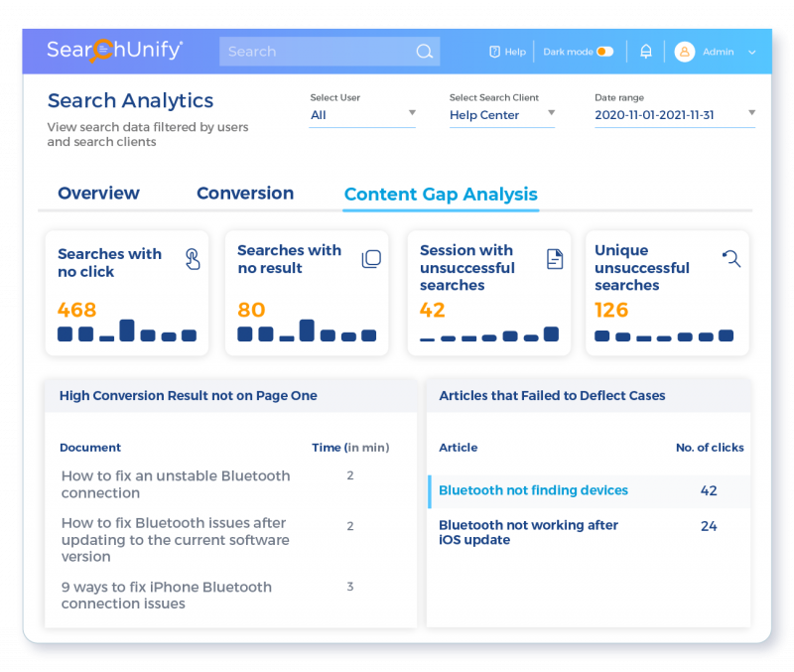Image resolution: width=794 pixels, height=672 pixels.
Task: Switch to the Conversion tab
Action: click(x=245, y=193)
